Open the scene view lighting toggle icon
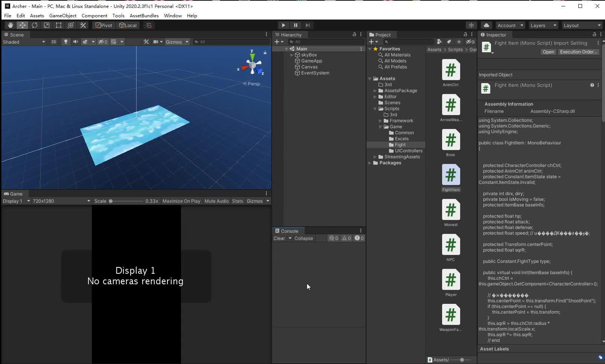The image size is (605, 364). 66,42
